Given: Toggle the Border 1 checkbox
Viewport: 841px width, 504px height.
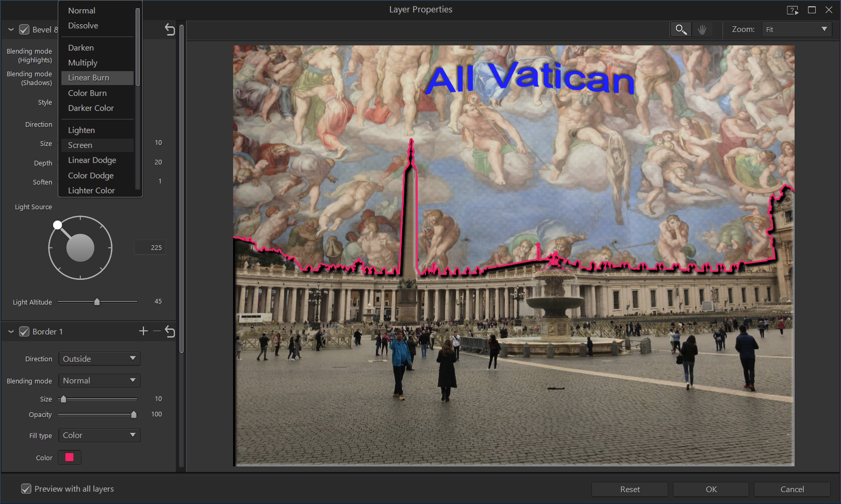Looking at the screenshot, I should coord(24,331).
